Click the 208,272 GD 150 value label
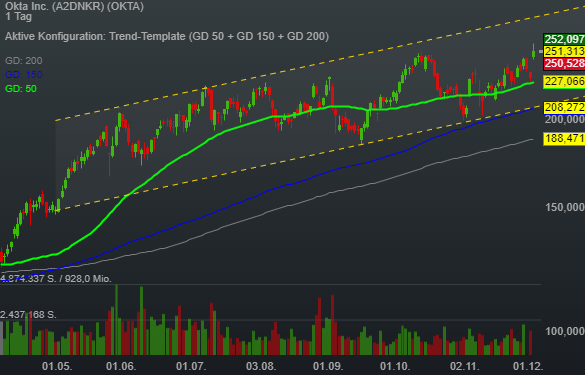 point(564,107)
